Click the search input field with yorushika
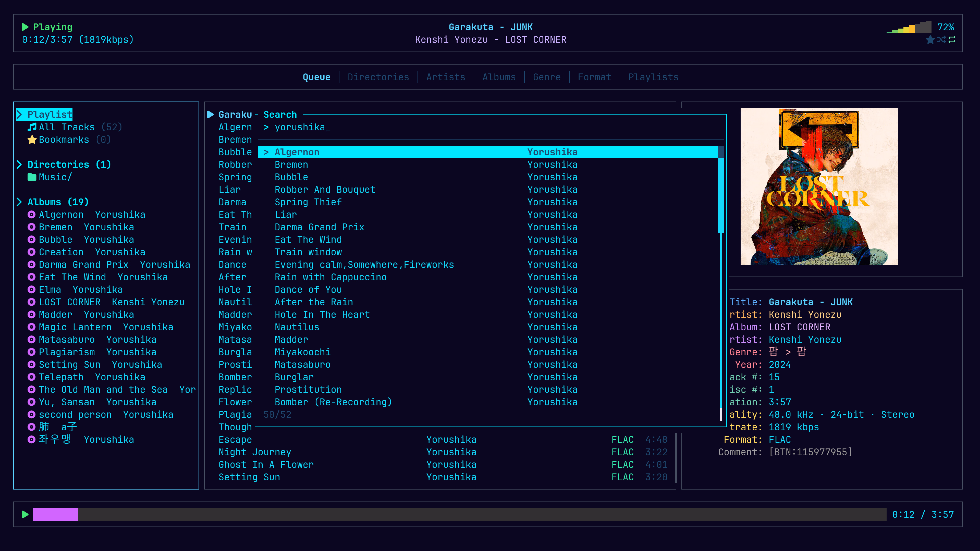980x551 pixels. 491,127
